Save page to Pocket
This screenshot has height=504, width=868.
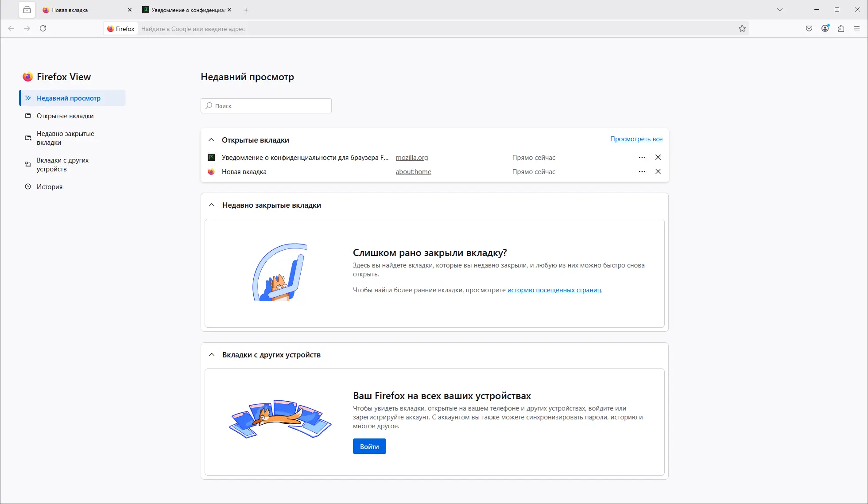point(809,28)
